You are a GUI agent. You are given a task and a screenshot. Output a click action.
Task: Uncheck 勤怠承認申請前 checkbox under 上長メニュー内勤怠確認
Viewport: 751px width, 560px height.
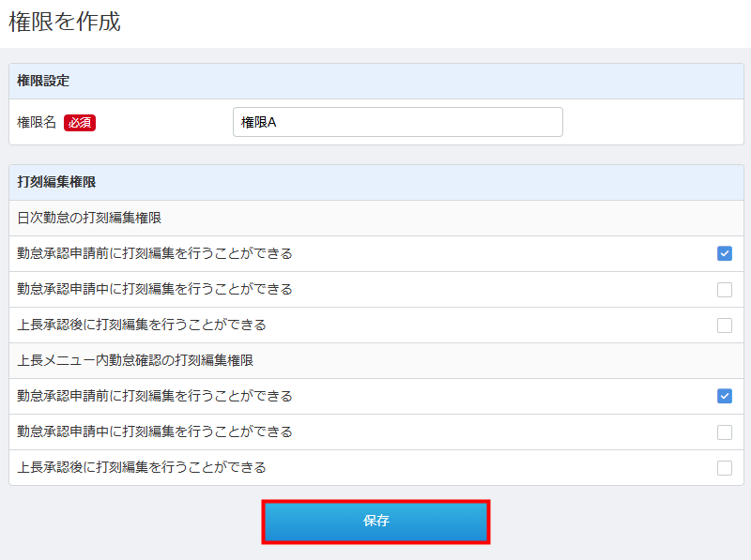point(724,396)
